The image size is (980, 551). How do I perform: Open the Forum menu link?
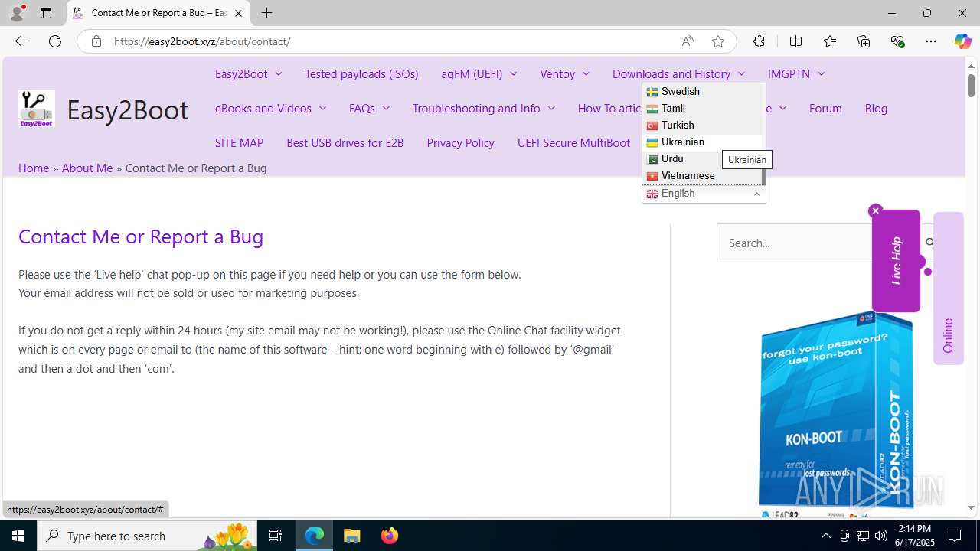[x=825, y=108]
